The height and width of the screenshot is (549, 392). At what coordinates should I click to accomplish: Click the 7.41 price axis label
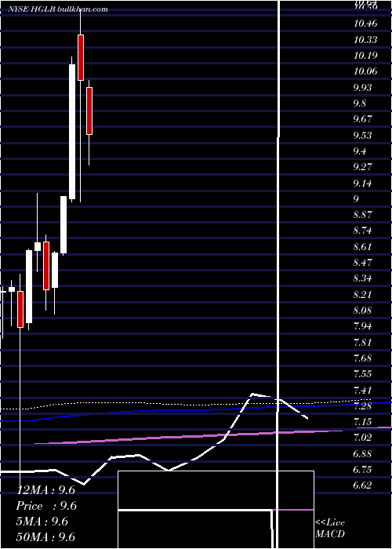coord(363,390)
